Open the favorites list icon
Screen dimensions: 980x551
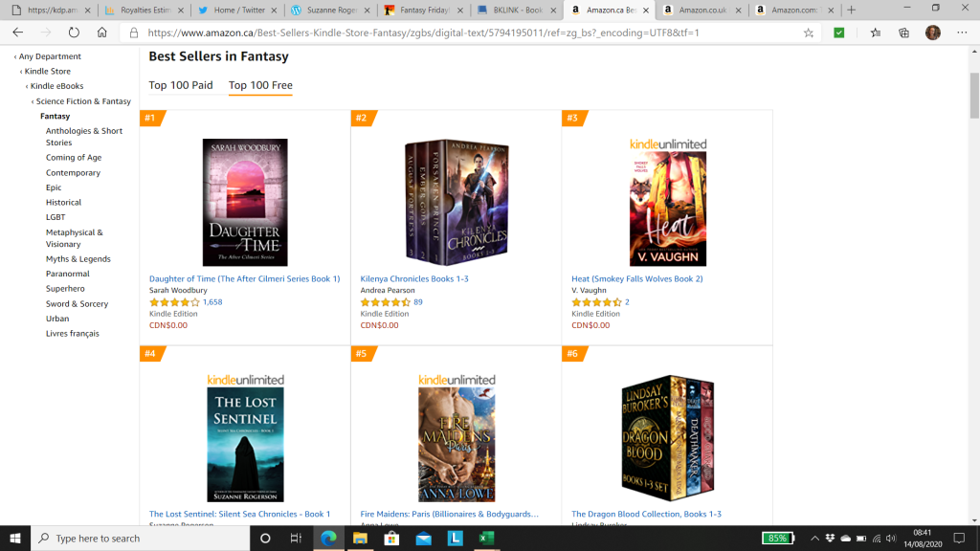(x=875, y=33)
